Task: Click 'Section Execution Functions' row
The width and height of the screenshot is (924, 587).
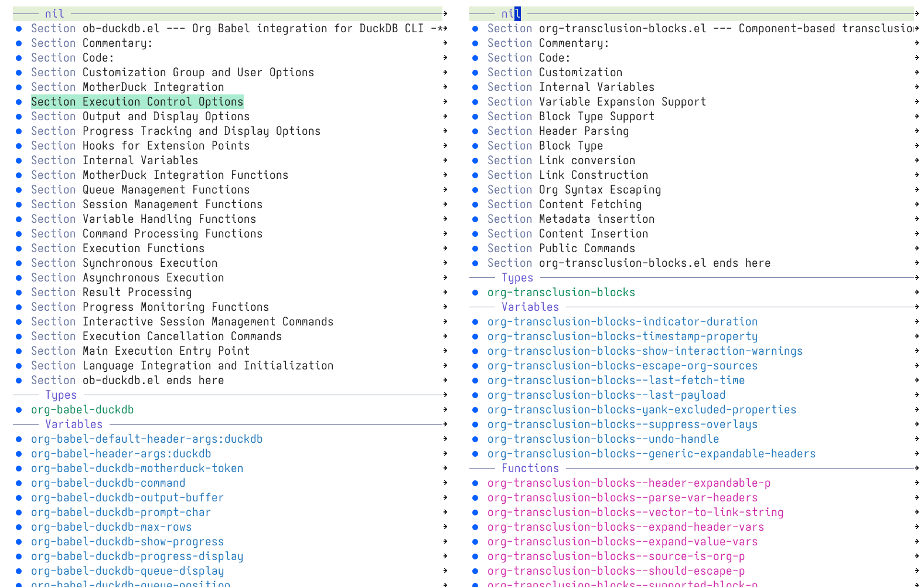Action: tap(118, 248)
